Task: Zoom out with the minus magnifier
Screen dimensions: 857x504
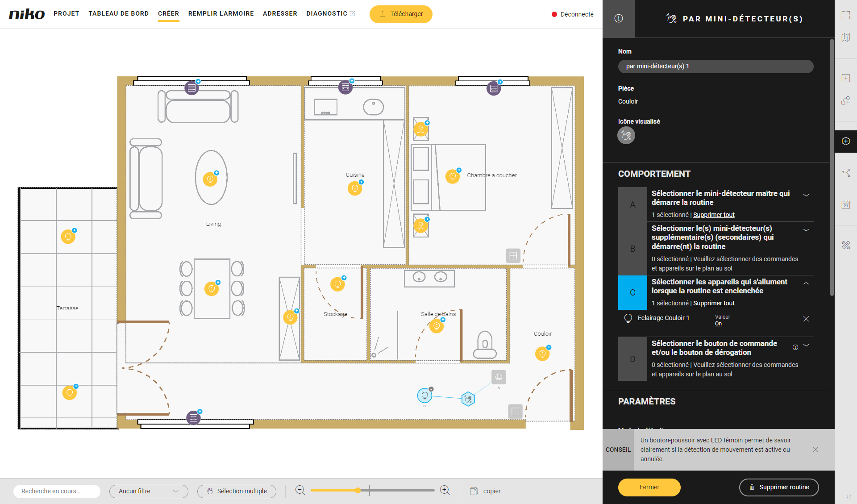Action: [300, 491]
